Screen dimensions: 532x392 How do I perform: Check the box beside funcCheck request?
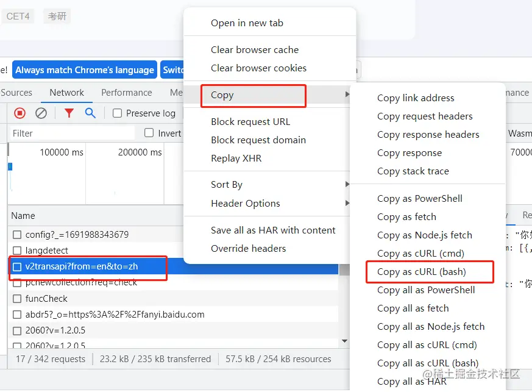pyautogui.click(x=17, y=299)
